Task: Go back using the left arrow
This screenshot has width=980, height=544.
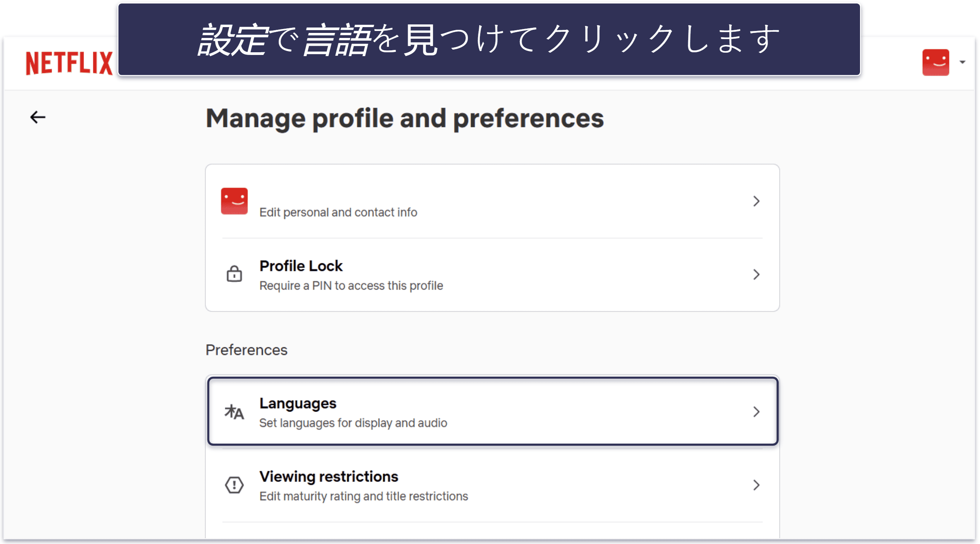Action: pyautogui.click(x=38, y=117)
